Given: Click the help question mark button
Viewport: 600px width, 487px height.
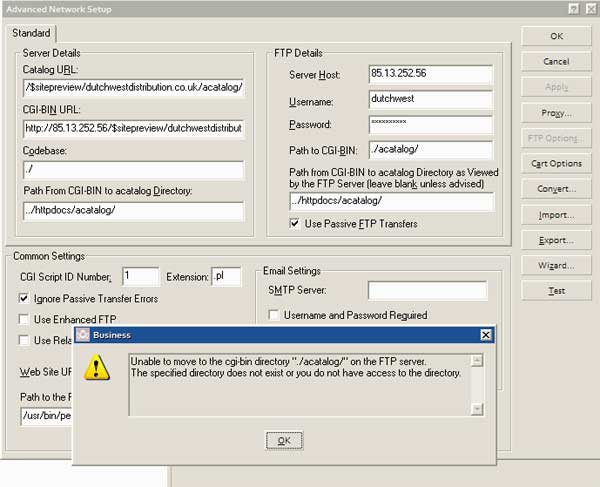Looking at the screenshot, I should tap(573, 9).
